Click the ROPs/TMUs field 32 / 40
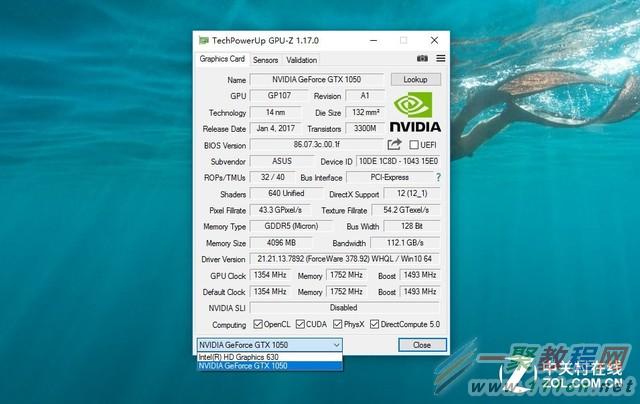This screenshot has height=404, width=640. click(273, 178)
